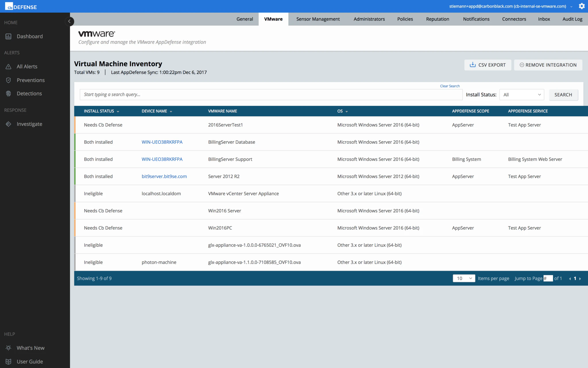Click Clear Search above the search bar
This screenshot has width=588, height=368.
point(450,86)
